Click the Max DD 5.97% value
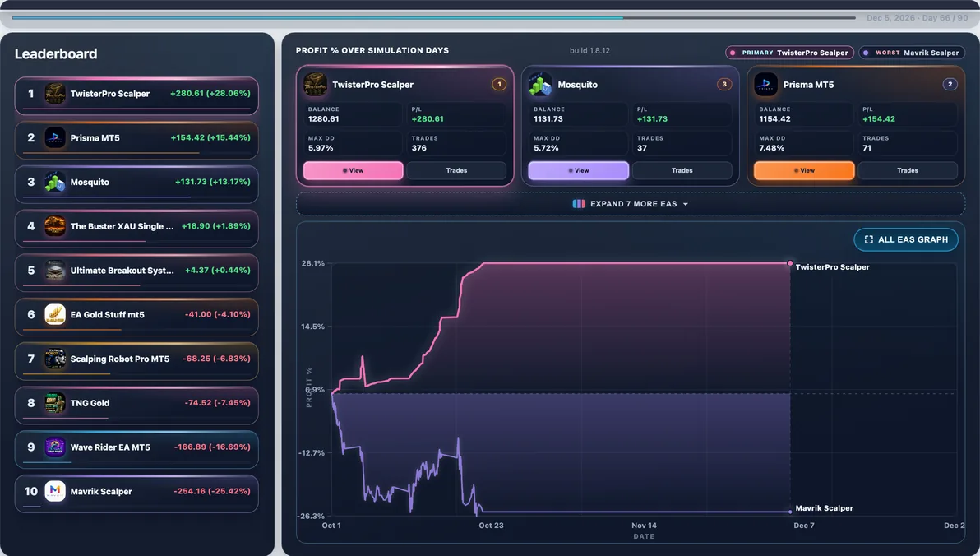This screenshot has height=556, width=980. point(321,148)
